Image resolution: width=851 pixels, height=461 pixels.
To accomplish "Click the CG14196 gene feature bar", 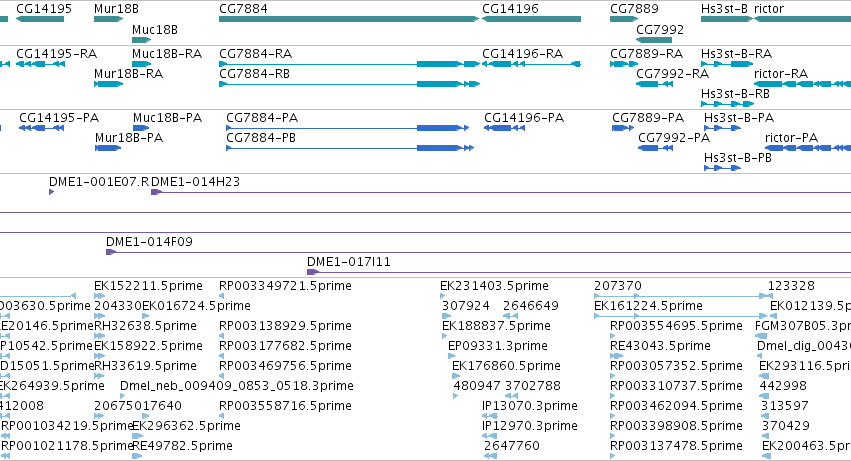I will 531,19.
